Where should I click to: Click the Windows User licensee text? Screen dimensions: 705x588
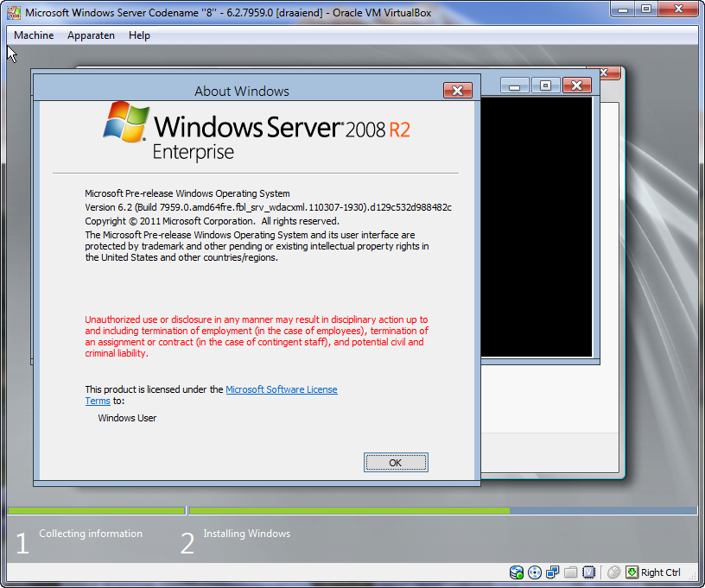(127, 418)
